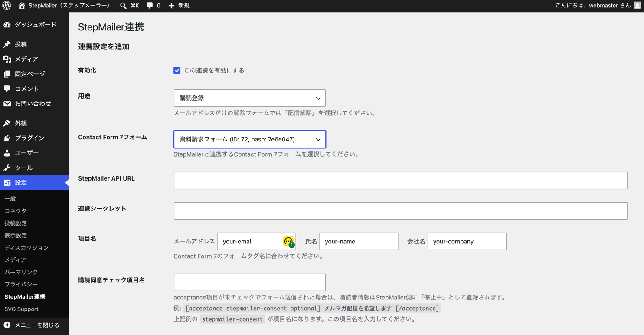Click the search magnifier icon in admin bar
644x335 pixels.
point(123,6)
